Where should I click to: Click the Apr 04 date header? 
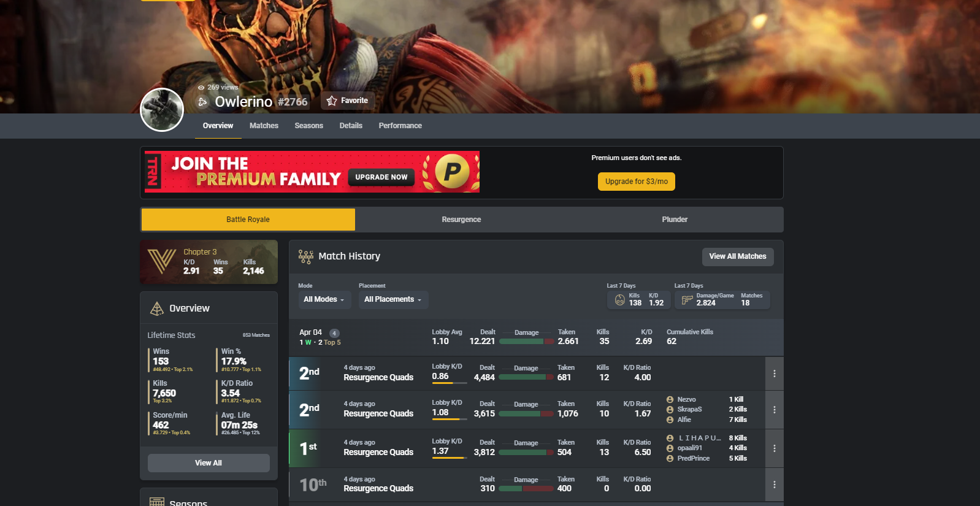coord(310,332)
